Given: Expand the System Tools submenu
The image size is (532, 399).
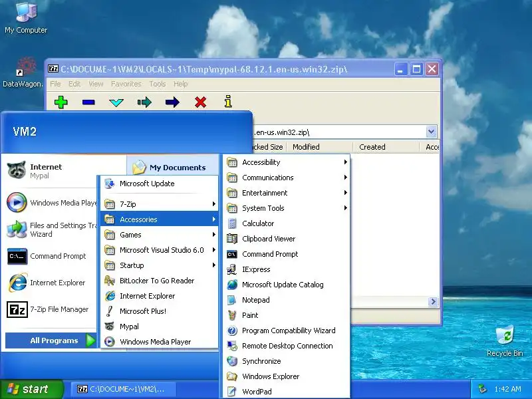Looking at the screenshot, I should tap(287, 208).
